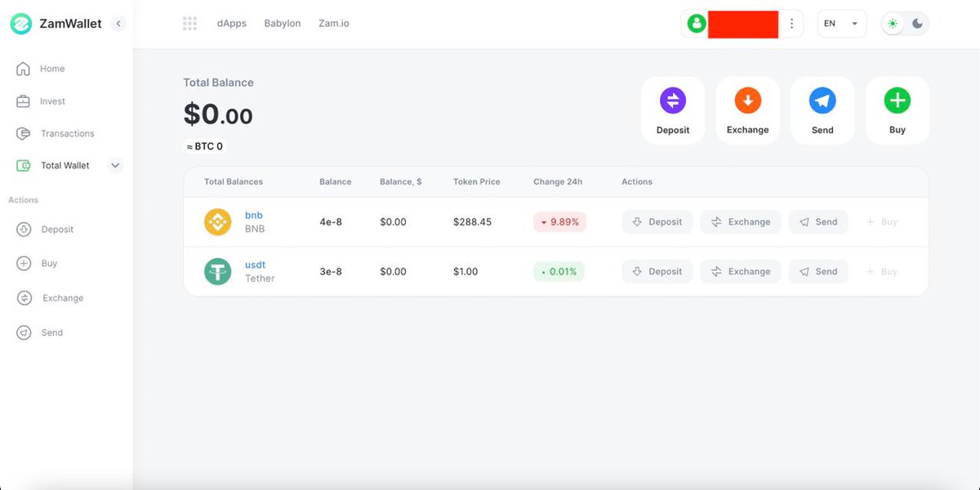Open the three-dot account menu
The width and height of the screenshot is (980, 490).
[x=791, y=23]
